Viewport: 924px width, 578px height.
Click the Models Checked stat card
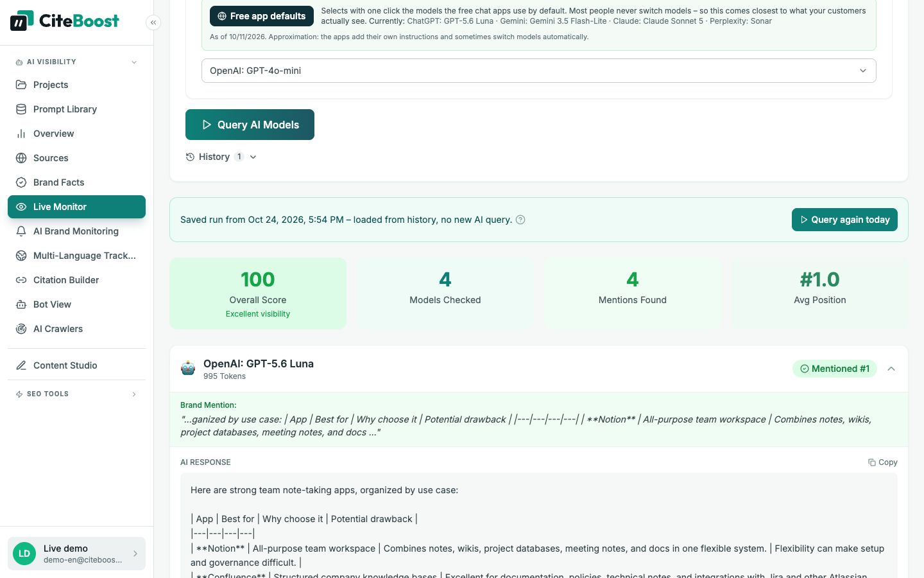[445, 293]
